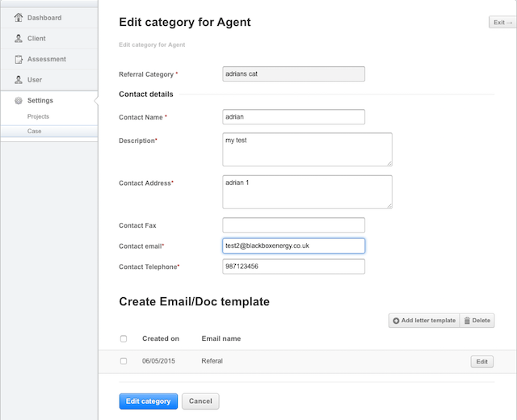
Task: Click the Dashboard home icon
Action: [19, 18]
